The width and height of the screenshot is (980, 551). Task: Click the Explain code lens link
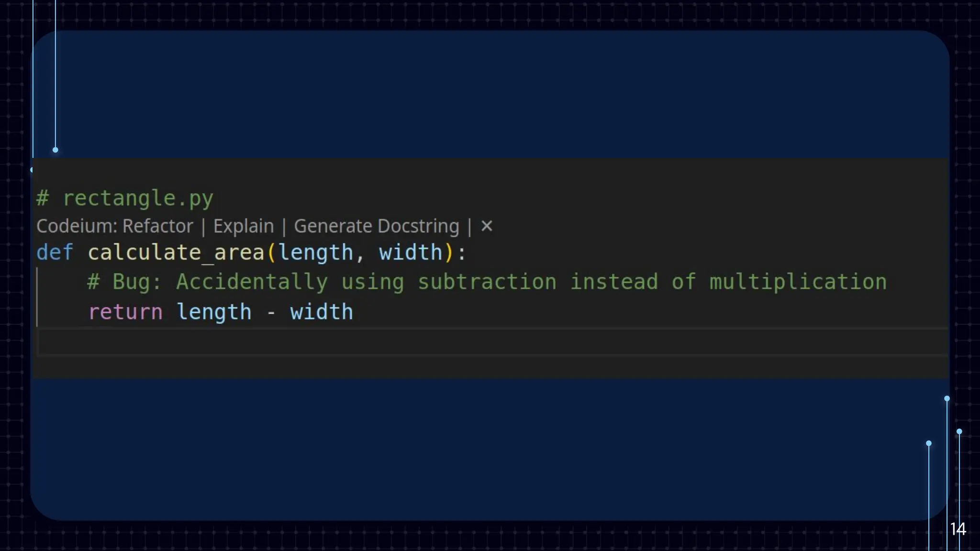coord(243,226)
